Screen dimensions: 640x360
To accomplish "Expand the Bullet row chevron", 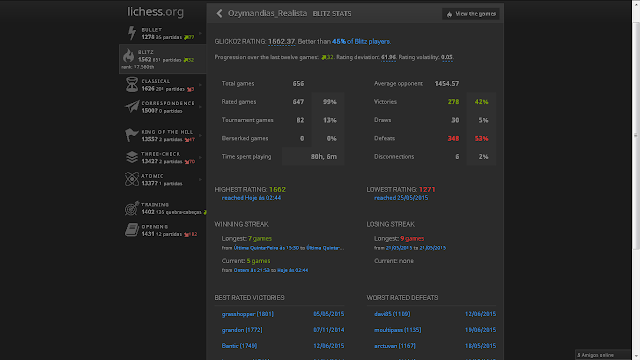I will click(200, 33).
